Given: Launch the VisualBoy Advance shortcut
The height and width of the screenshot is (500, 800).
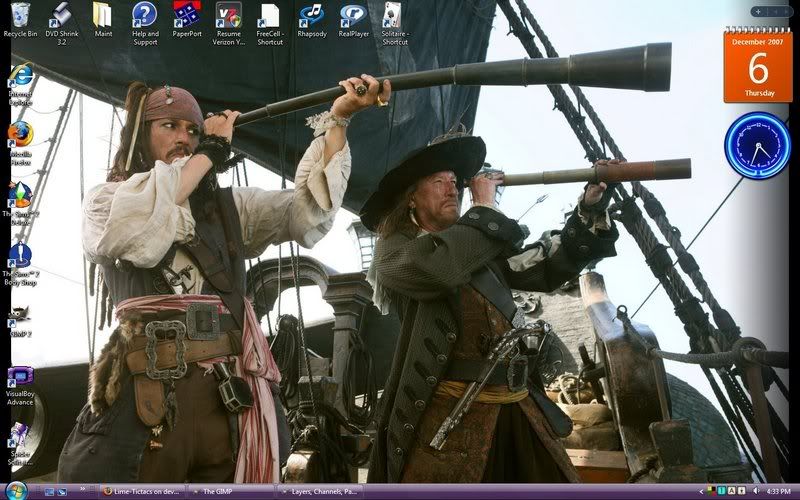Looking at the screenshot, I should click(20, 385).
